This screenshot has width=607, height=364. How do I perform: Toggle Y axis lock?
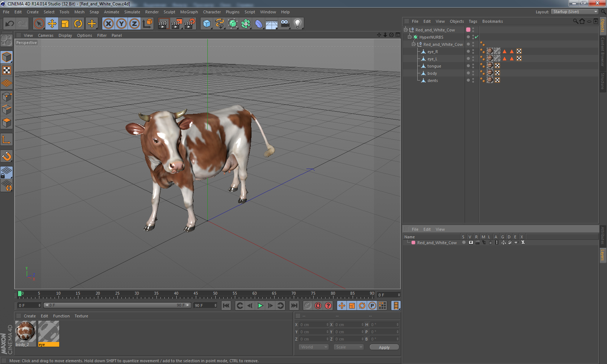tap(121, 24)
